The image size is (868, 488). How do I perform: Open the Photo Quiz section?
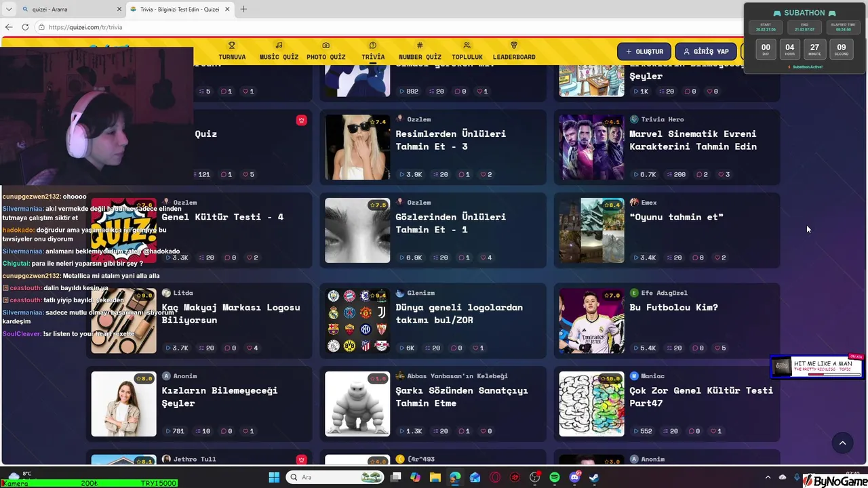coord(326,52)
